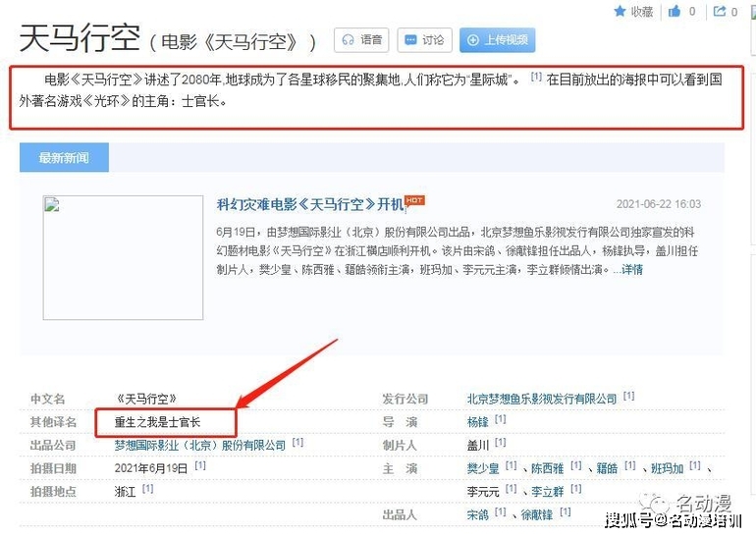Open producer 徐献锋 link

coord(537,514)
